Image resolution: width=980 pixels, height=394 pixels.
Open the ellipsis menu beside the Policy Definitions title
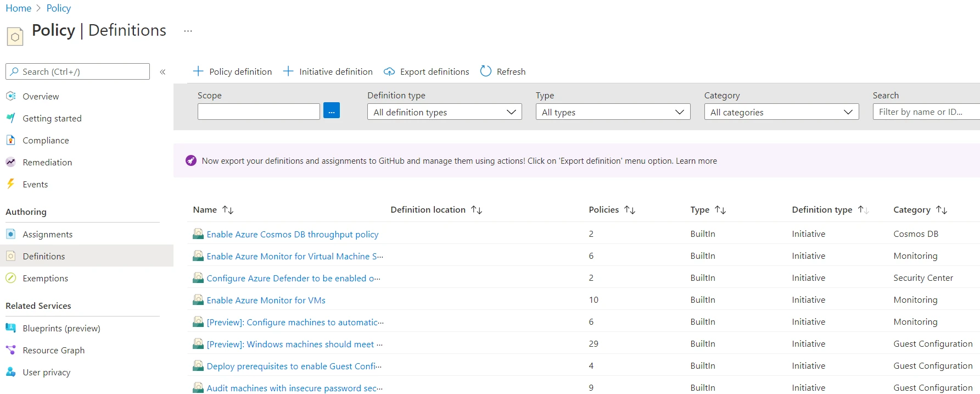188,31
